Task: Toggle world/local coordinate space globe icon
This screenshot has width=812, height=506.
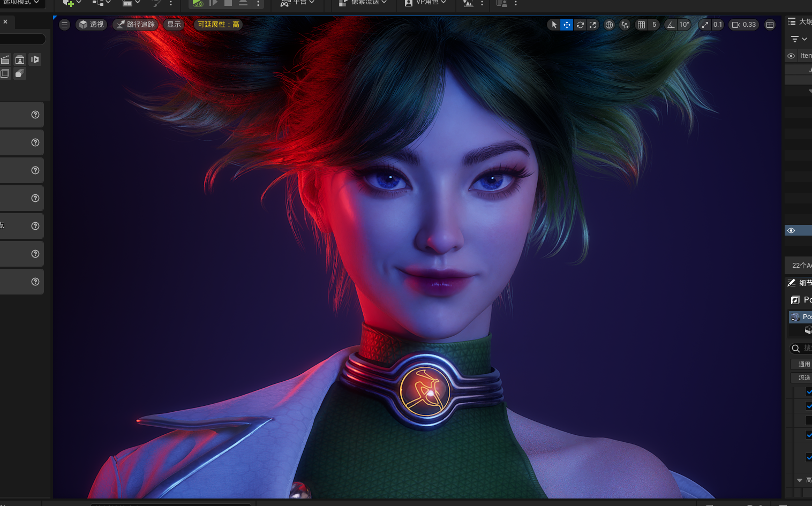Action: pyautogui.click(x=609, y=25)
